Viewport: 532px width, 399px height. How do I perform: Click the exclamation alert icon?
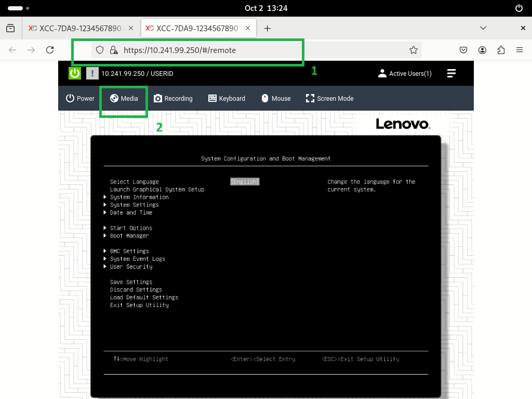point(92,73)
